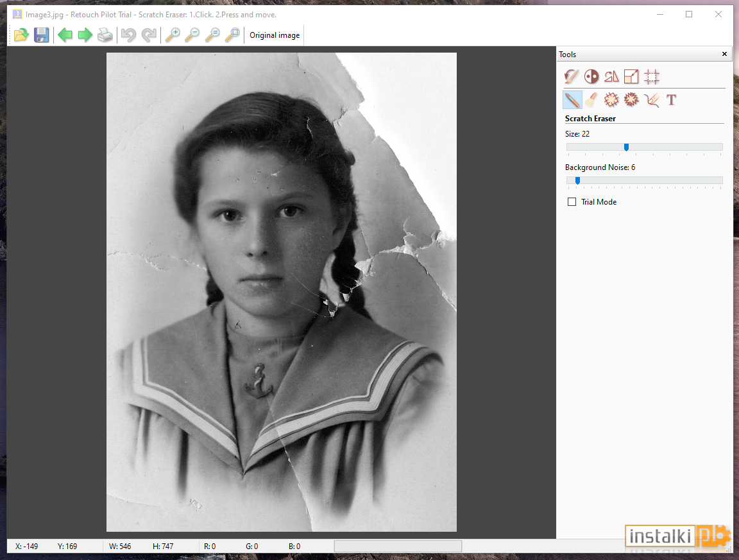Click the 'Y: 169' status bar entry
The image size is (739, 560).
pos(67,547)
